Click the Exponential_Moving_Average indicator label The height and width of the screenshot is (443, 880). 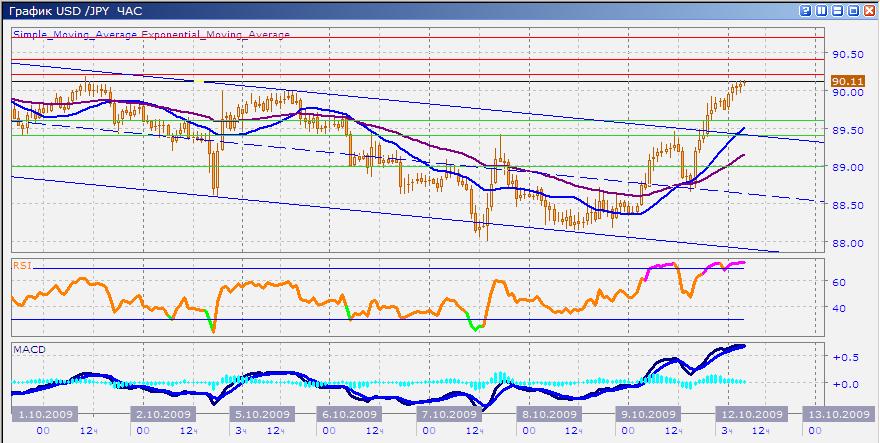tap(216, 34)
